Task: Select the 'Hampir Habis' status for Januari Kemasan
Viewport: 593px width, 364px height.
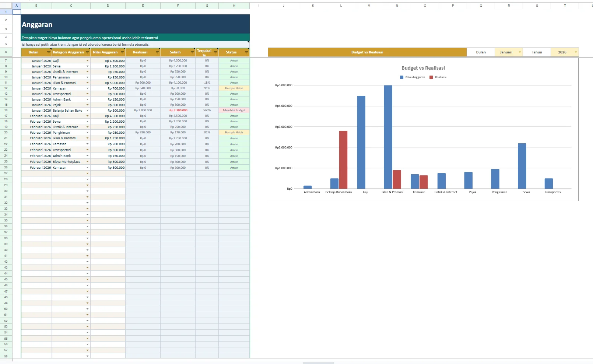Action: coord(234,88)
